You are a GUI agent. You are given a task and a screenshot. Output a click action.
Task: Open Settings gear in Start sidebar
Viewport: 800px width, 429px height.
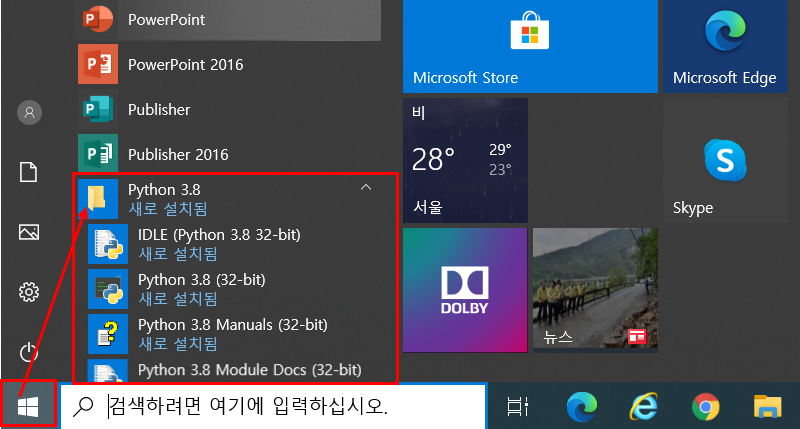coord(29,292)
